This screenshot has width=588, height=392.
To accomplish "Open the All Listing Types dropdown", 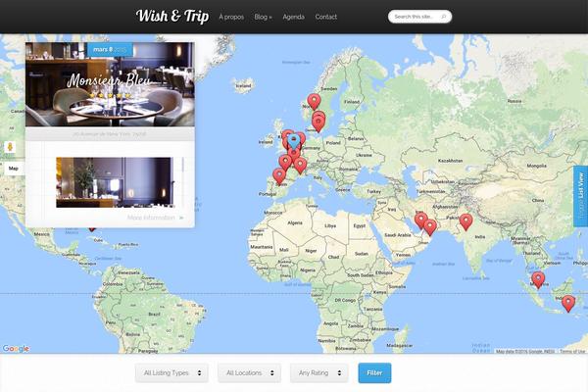I will coord(171,372).
